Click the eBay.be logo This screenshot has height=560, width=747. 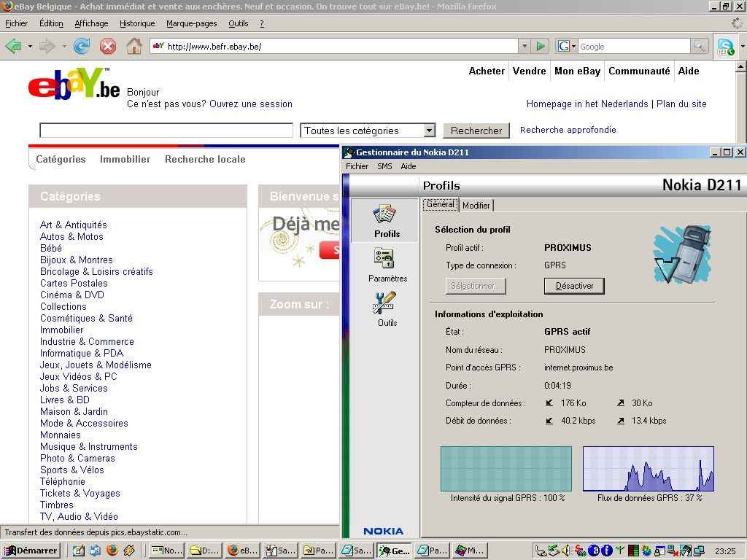(x=74, y=83)
